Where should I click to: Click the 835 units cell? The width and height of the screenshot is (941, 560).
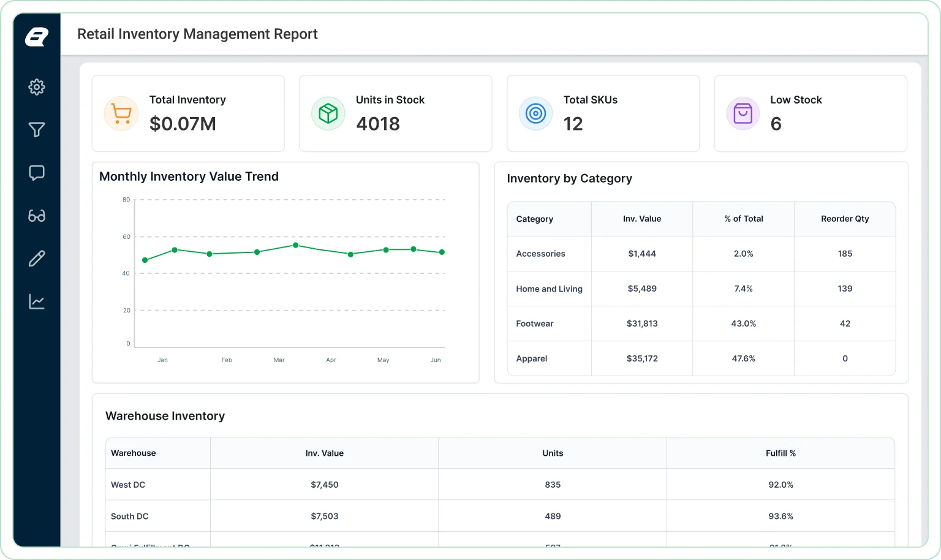click(553, 485)
